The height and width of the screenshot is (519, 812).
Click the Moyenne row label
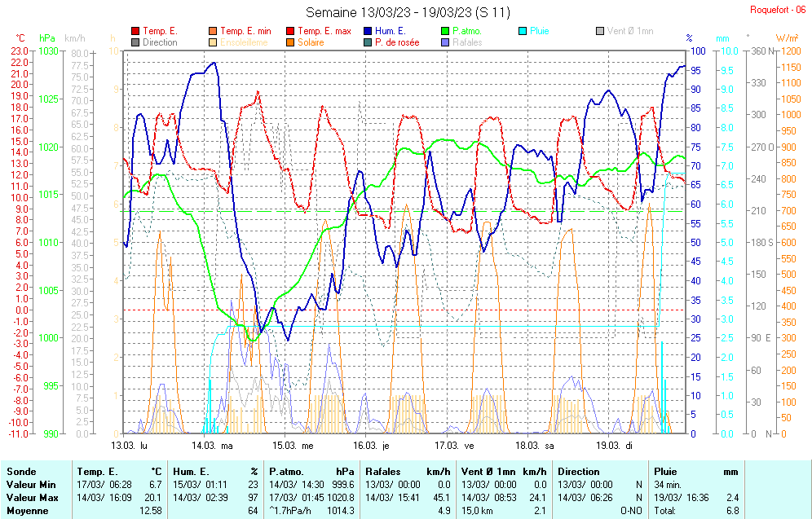[28, 511]
